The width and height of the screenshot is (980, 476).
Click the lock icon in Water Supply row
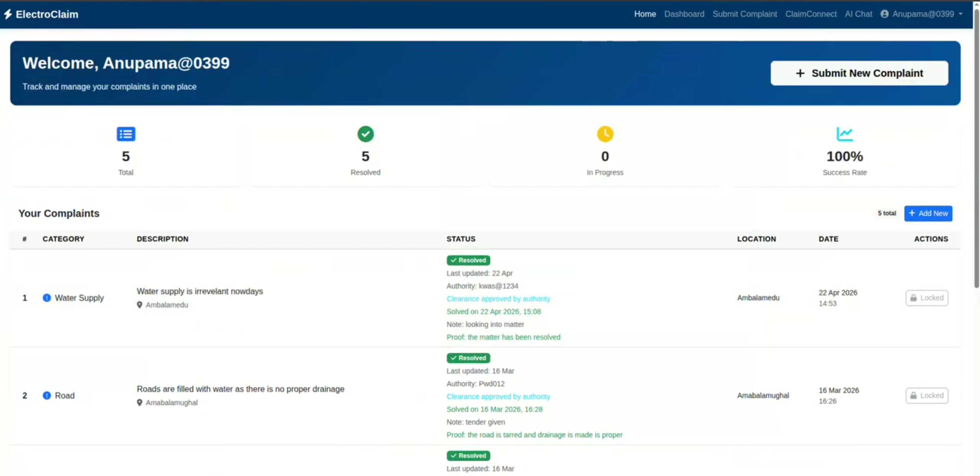click(913, 298)
